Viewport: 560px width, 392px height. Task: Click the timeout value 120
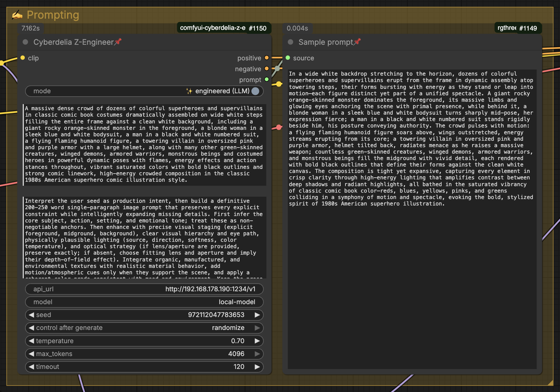click(x=239, y=367)
